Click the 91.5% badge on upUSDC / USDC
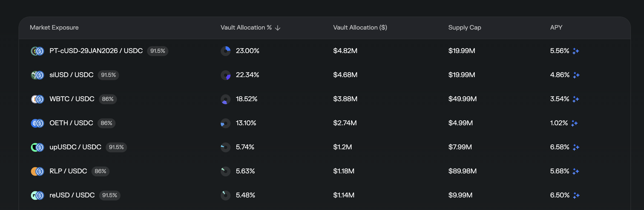The image size is (644, 210). (x=116, y=147)
